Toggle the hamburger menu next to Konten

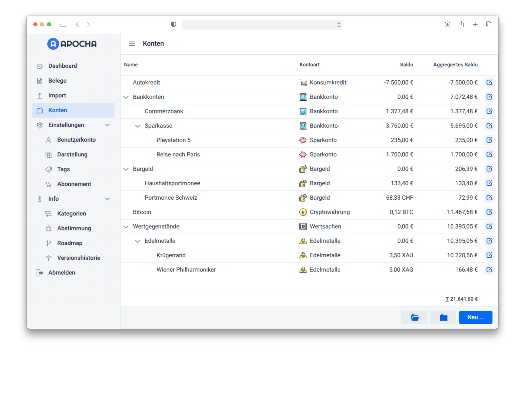coord(132,44)
